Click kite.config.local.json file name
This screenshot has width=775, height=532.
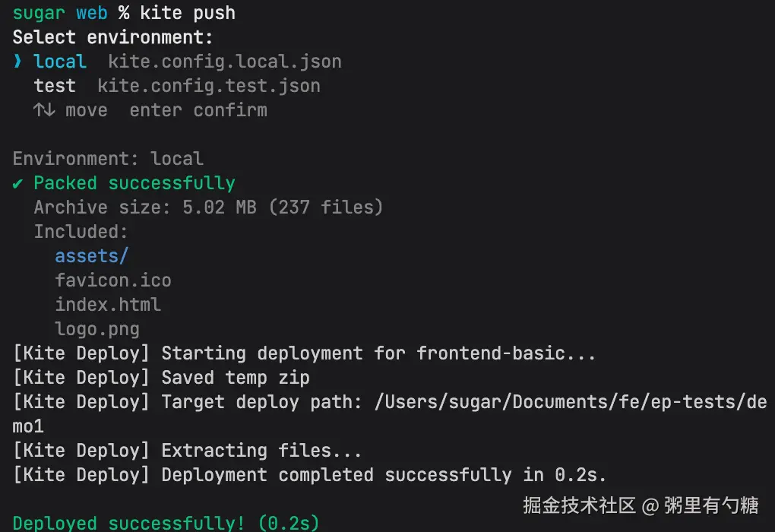225,62
